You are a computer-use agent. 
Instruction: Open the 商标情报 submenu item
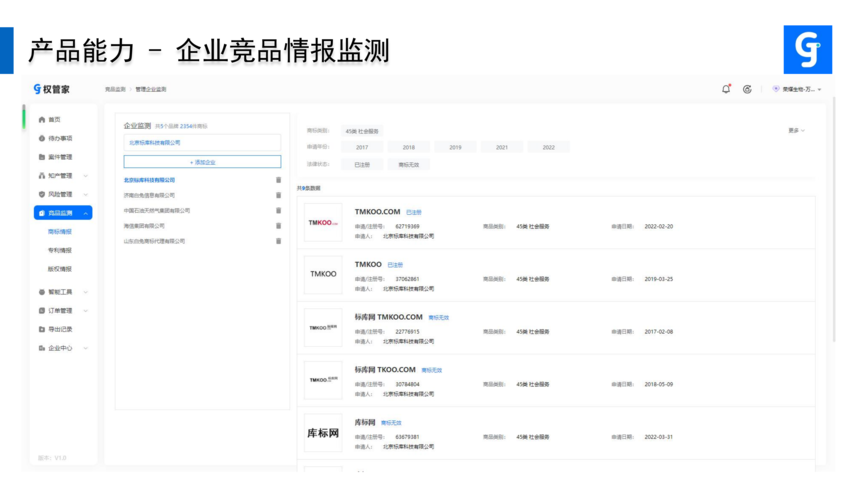pyautogui.click(x=60, y=232)
